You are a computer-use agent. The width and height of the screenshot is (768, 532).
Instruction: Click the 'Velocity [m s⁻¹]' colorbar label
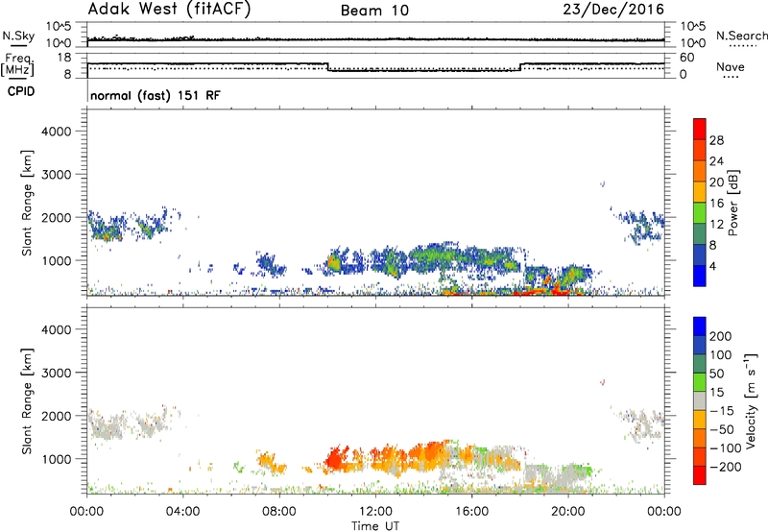tap(751, 400)
